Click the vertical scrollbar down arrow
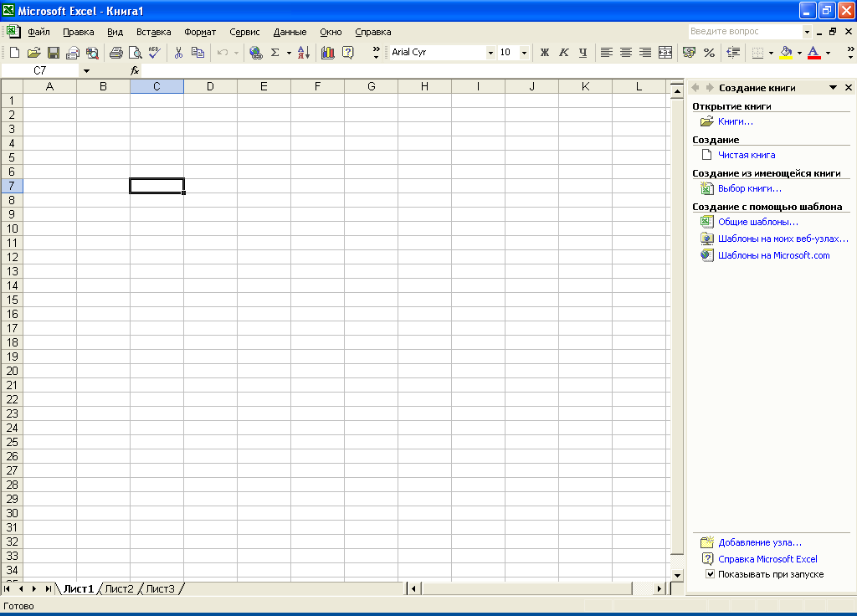 pos(677,575)
